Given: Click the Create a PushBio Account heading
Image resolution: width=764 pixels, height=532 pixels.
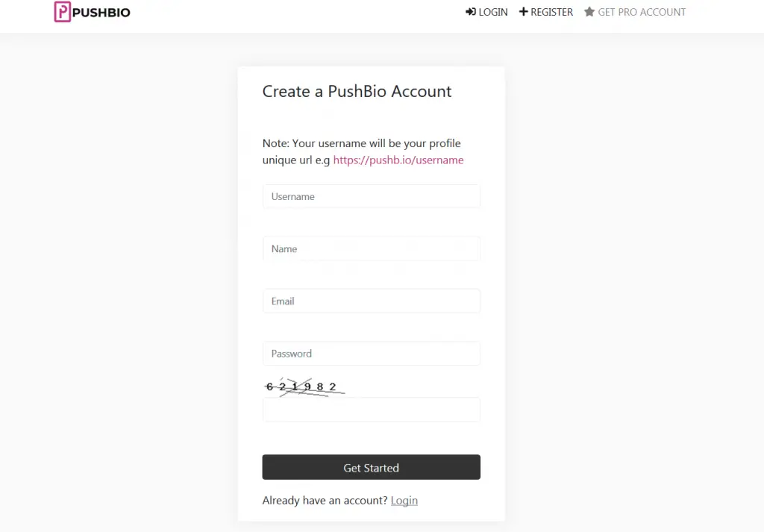Looking at the screenshot, I should click(x=357, y=91).
